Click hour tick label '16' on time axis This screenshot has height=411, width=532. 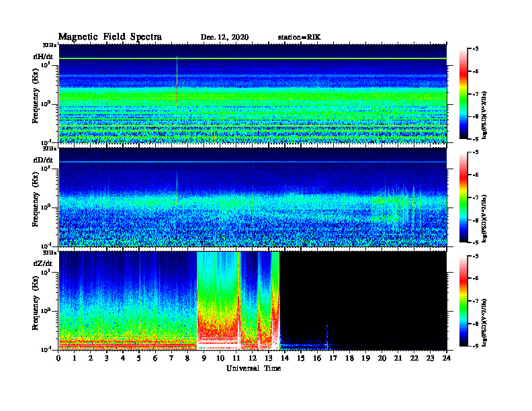click(317, 358)
